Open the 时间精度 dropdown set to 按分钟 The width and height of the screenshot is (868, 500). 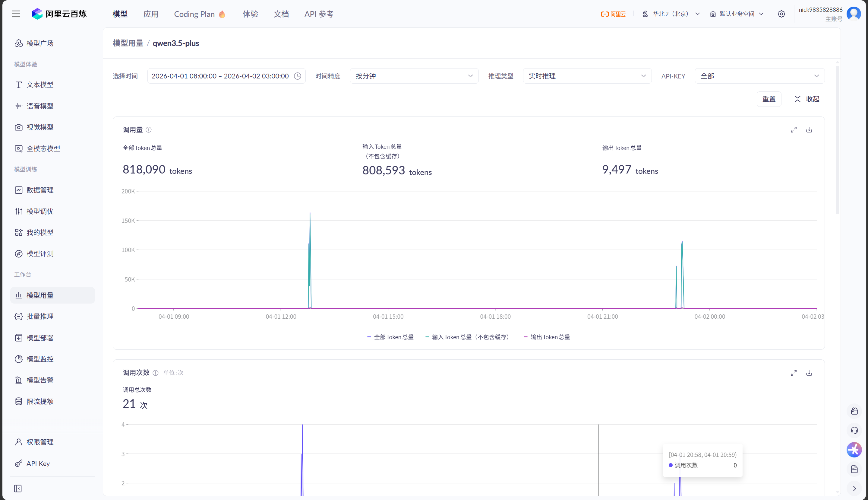pyautogui.click(x=414, y=76)
